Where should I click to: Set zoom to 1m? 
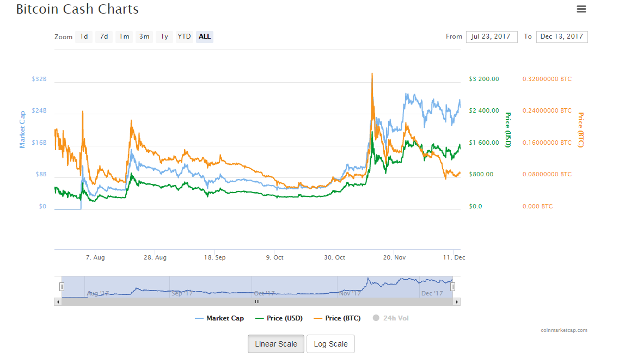(124, 36)
